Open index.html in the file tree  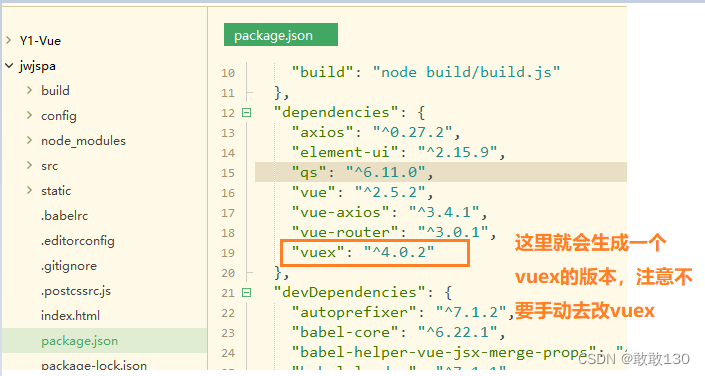click(71, 316)
